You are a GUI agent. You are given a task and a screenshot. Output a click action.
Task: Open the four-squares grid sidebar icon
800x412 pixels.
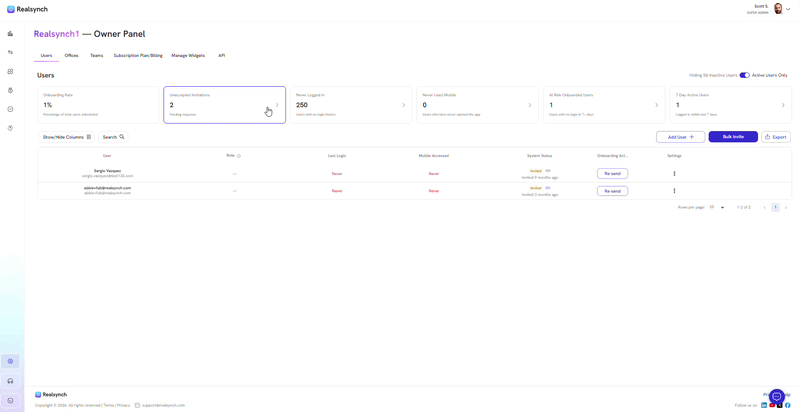point(10,71)
